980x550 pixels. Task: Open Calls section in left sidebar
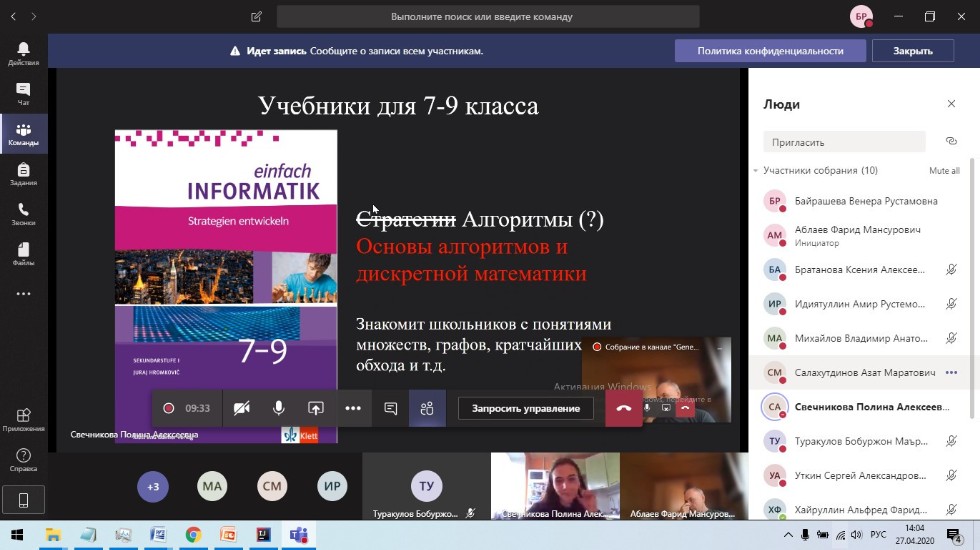(x=23, y=214)
